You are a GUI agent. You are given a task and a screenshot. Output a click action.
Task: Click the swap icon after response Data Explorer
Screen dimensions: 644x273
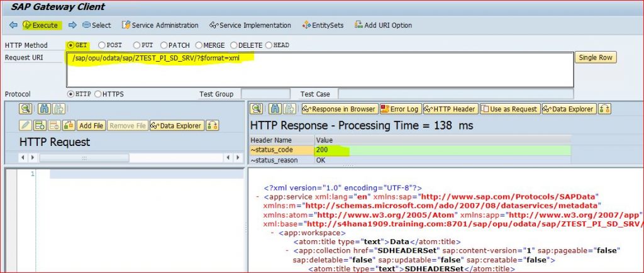[604, 109]
